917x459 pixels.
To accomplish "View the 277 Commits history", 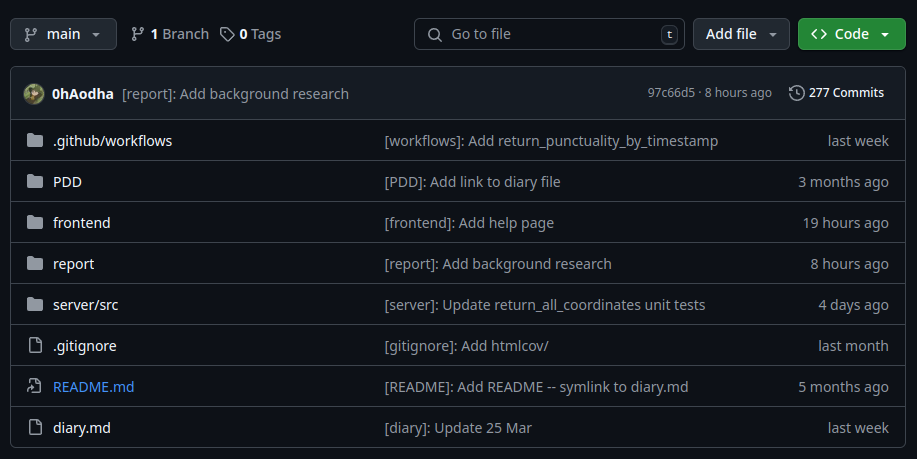I will (836, 92).
